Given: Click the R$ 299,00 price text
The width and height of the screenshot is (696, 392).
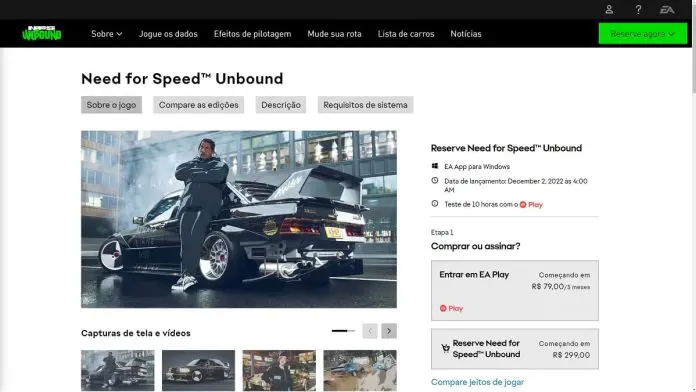Looking at the screenshot, I should pos(571,355).
